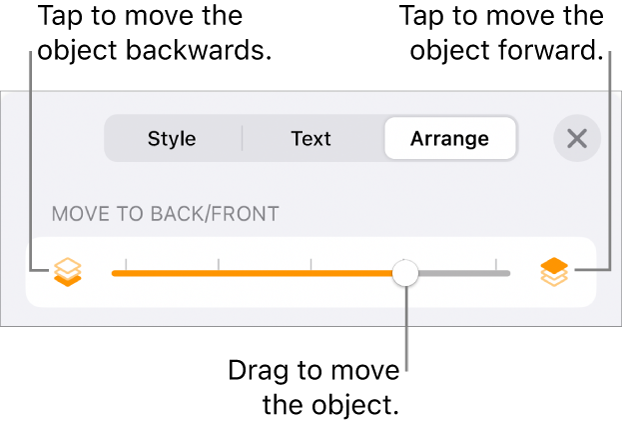
Task: Click the empty panel area left of Style
Action: point(60,139)
